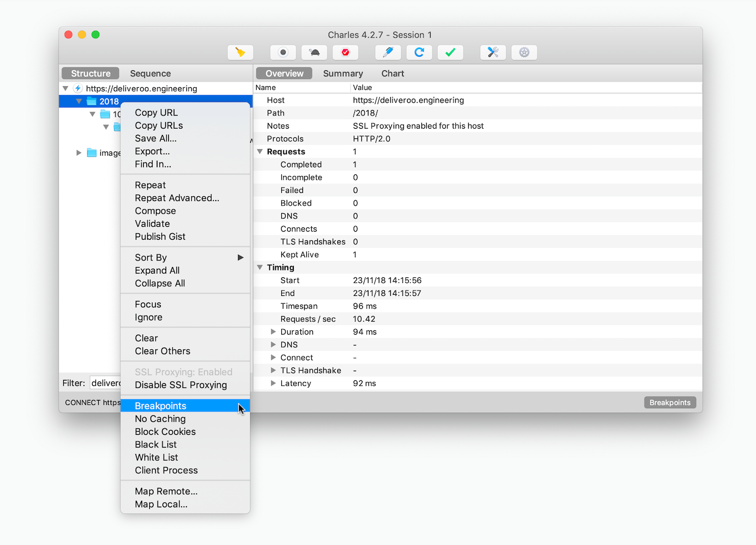Viewport: 756px width, 545px height.
Task: Select Focus in context menu
Action: pyautogui.click(x=185, y=305)
